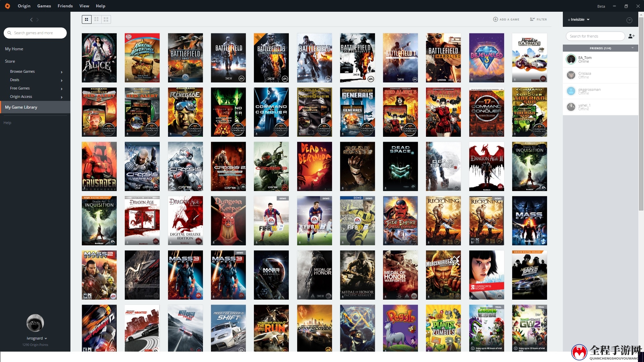Open Mercenaries 2 game tile
The width and height of the screenshot is (644, 362).
tap(443, 275)
